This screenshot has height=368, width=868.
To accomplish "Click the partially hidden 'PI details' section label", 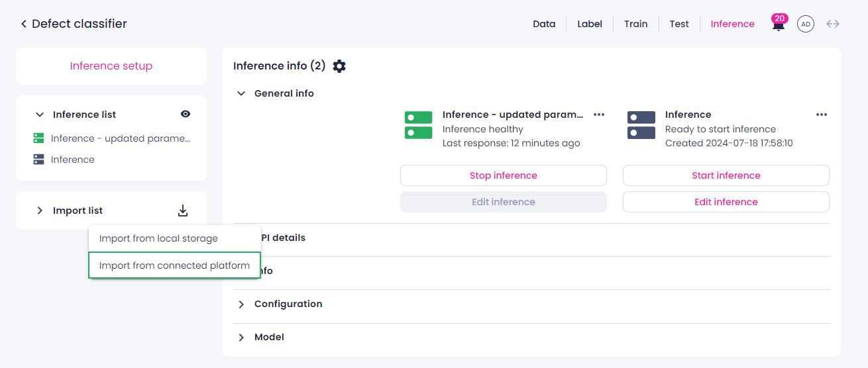I will tap(284, 238).
